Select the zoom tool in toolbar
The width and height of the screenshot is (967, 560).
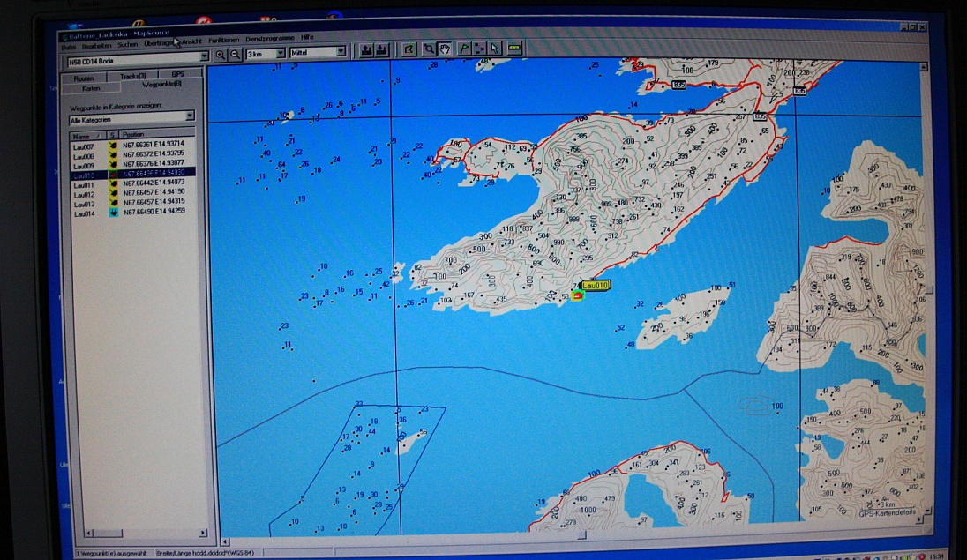tap(429, 49)
